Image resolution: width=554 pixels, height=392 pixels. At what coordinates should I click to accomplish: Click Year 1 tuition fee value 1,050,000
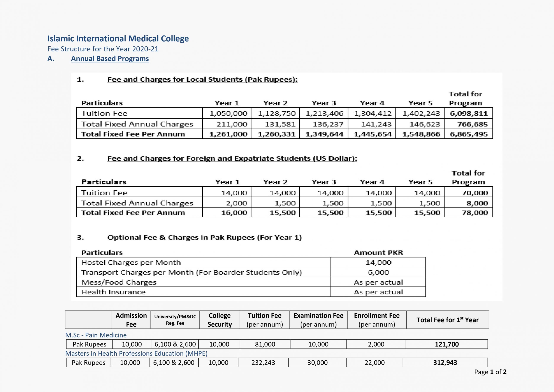tap(228, 113)
